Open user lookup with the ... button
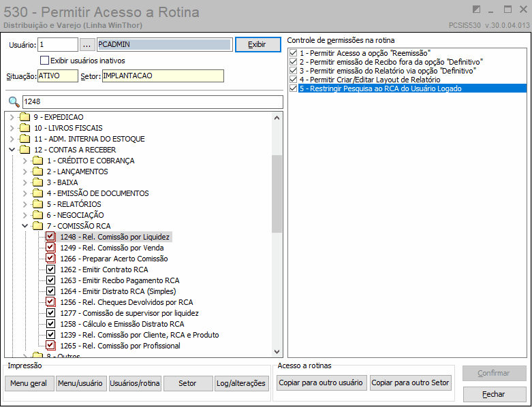532x407 pixels. [x=87, y=45]
